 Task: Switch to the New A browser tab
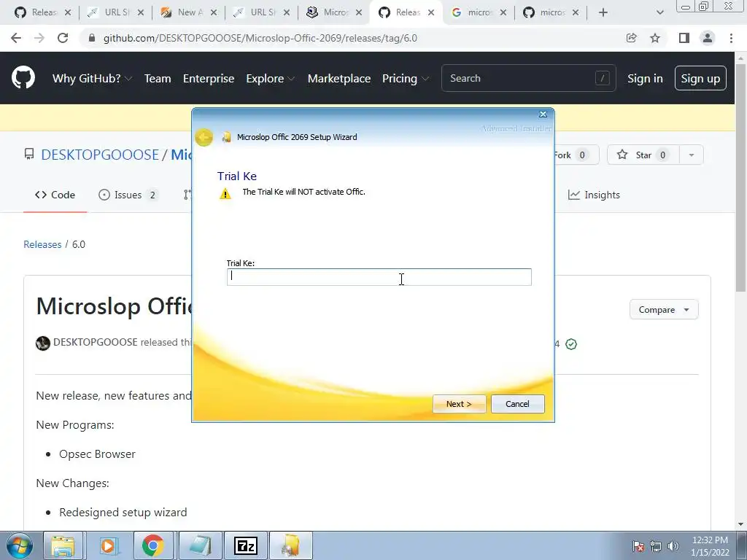(189, 12)
